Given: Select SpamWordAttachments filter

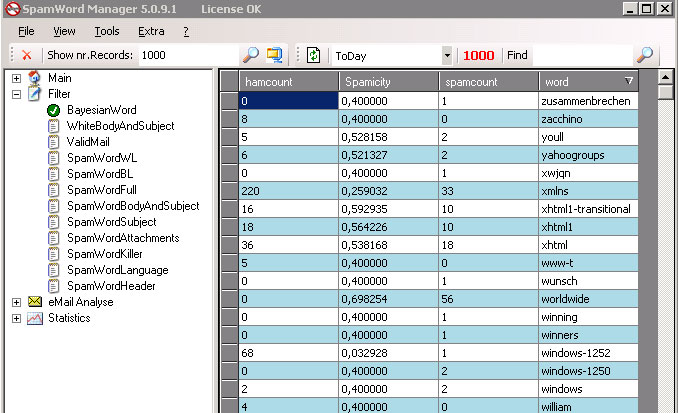Looking at the screenshot, I should (x=123, y=238).
